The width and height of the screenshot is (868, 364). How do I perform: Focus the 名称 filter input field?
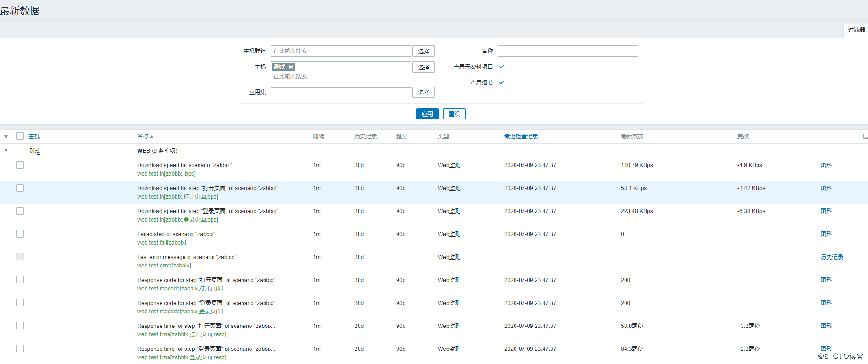(x=567, y=51)
